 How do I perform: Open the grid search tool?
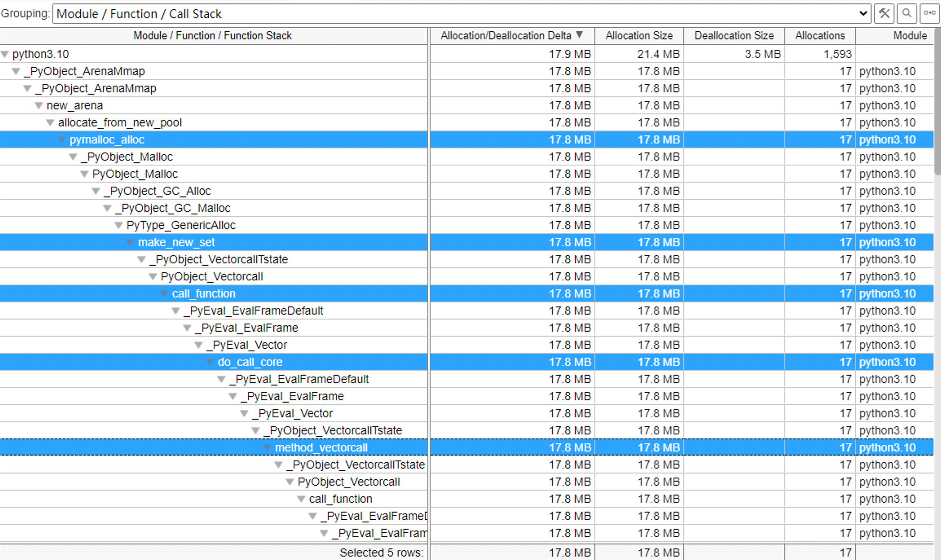tap(908, 13)
